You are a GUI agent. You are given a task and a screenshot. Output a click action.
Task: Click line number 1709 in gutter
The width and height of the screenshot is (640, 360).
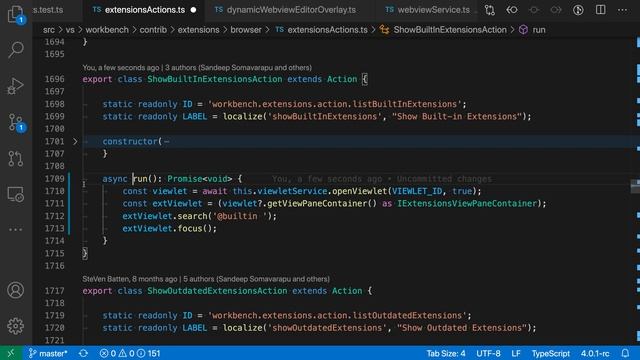point(55,179)
